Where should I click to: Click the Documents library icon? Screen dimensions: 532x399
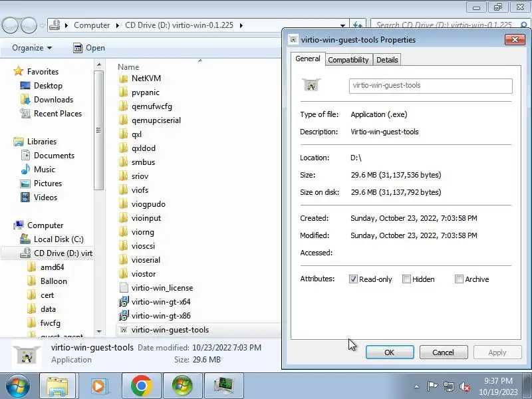pos(25,156)
